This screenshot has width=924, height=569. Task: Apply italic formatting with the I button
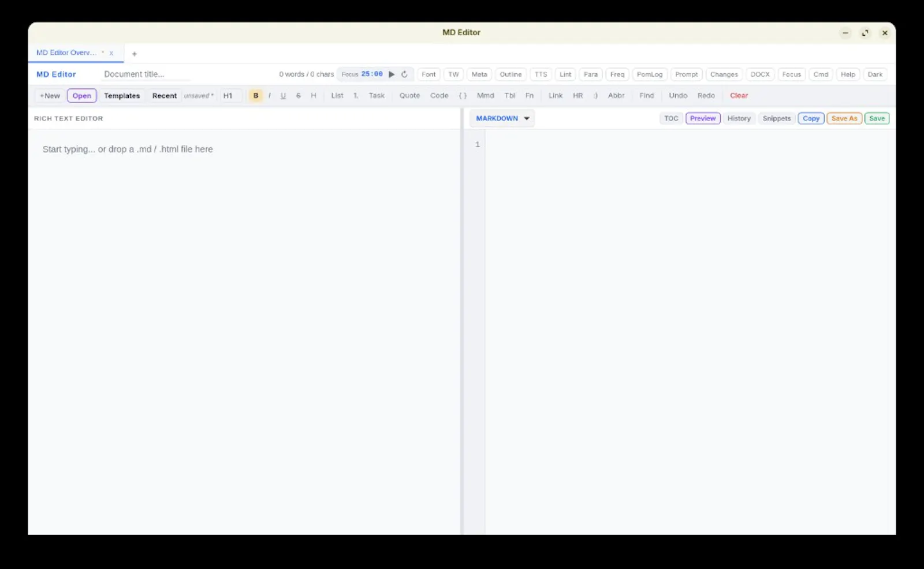270,96
